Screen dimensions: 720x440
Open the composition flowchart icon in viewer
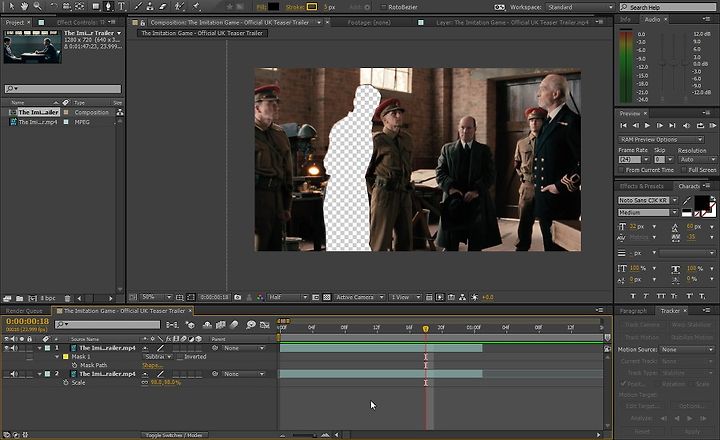[x=462, y=297]
